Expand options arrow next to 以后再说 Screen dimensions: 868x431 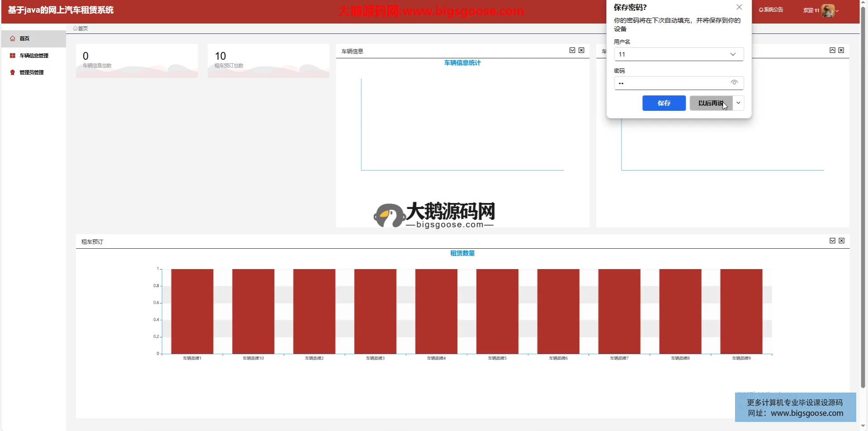pos(739,103)
